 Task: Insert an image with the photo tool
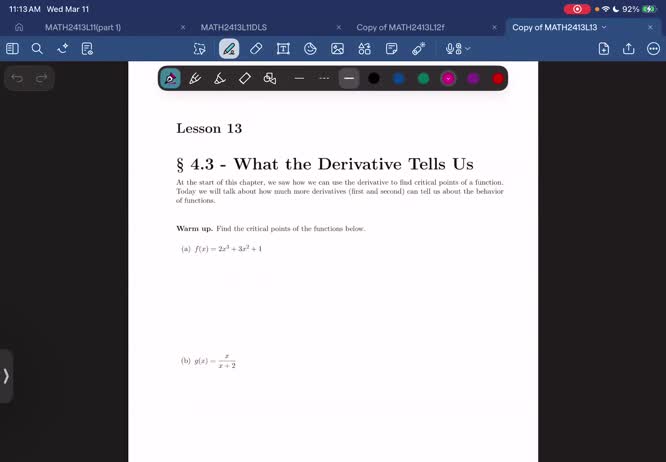(x=337, y=49)
